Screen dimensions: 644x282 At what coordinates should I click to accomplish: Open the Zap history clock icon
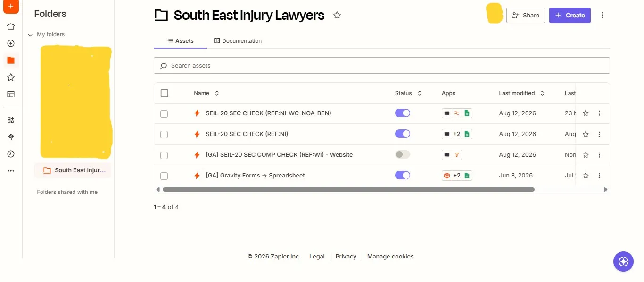[x=11, y=154]
